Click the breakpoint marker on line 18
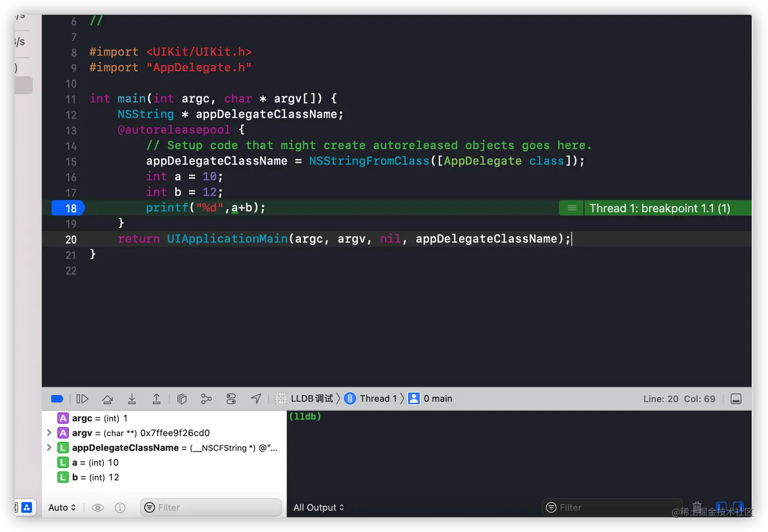 point(69,208)
